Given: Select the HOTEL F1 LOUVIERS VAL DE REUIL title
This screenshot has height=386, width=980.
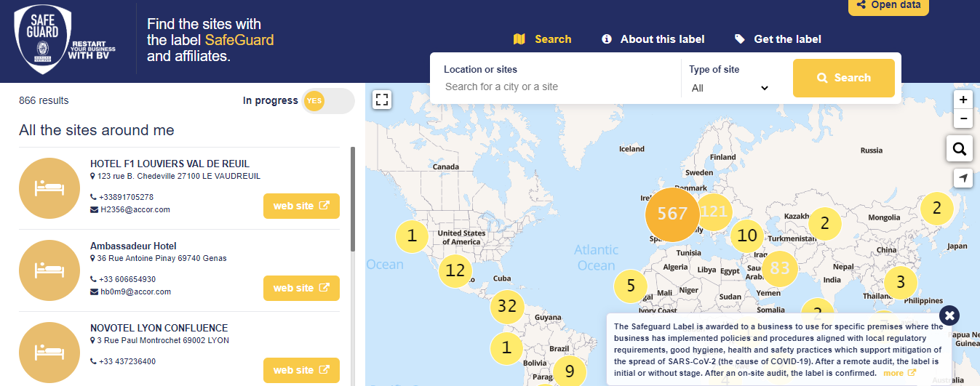Looking at the screenshot, I should (x=170, y=164).
